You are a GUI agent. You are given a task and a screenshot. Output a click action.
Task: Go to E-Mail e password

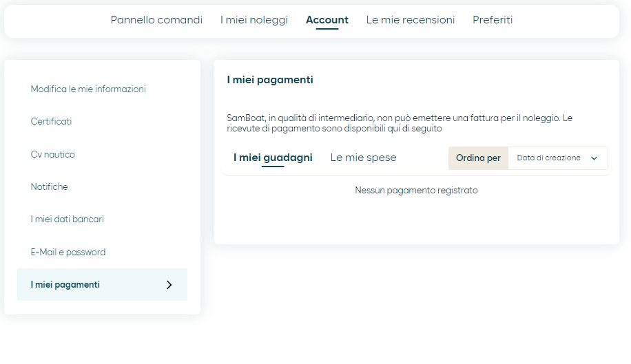click(68, 252)
